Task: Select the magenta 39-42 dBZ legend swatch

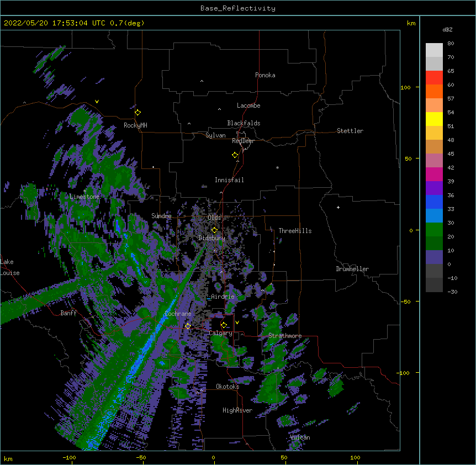Action: (434, 174)
